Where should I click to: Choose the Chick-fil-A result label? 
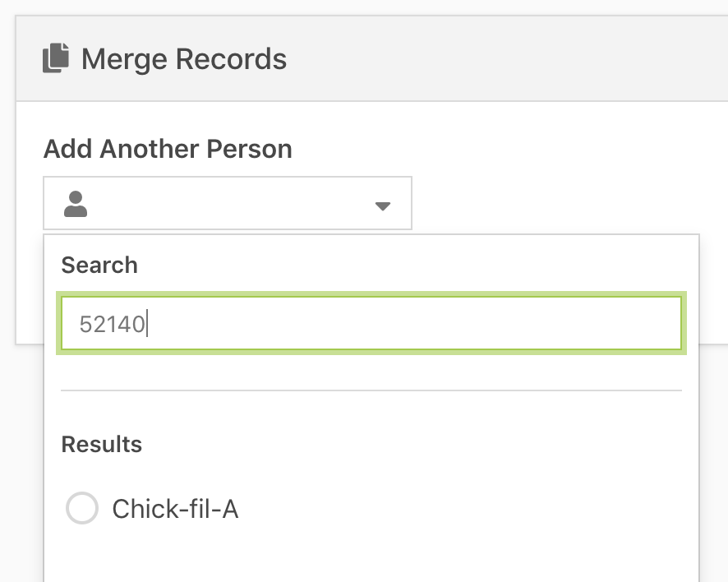pos(176,509)
